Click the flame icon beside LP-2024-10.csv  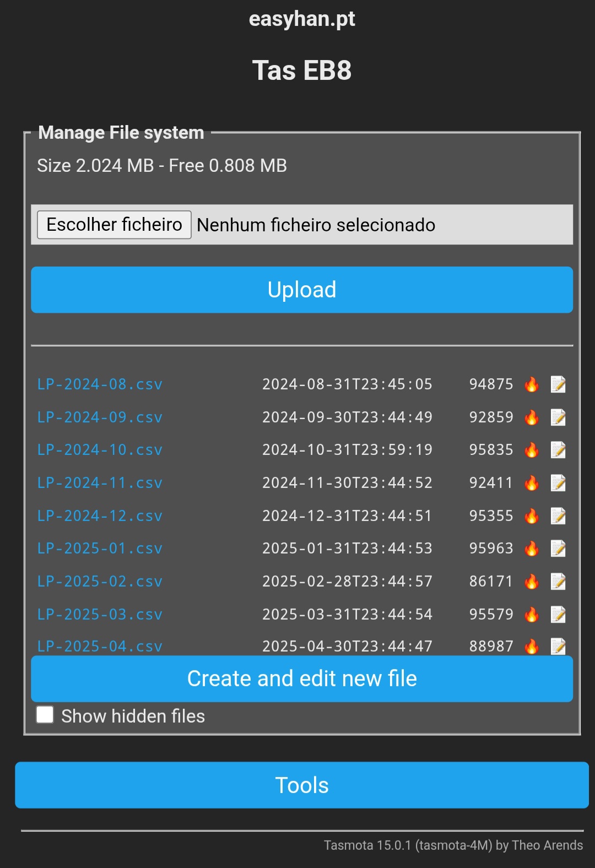532,450
